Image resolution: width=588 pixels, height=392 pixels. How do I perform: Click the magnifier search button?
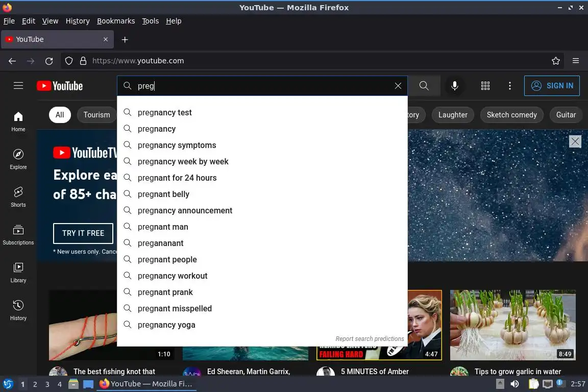[424, 86]
